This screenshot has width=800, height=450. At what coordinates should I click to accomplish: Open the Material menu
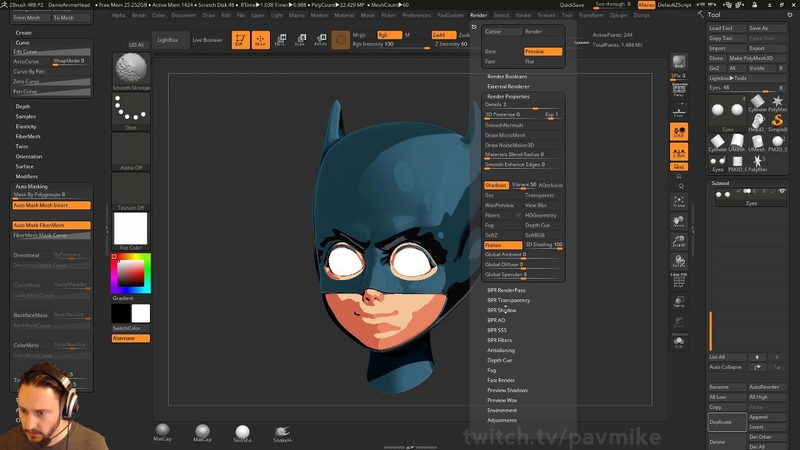[344, 15]
